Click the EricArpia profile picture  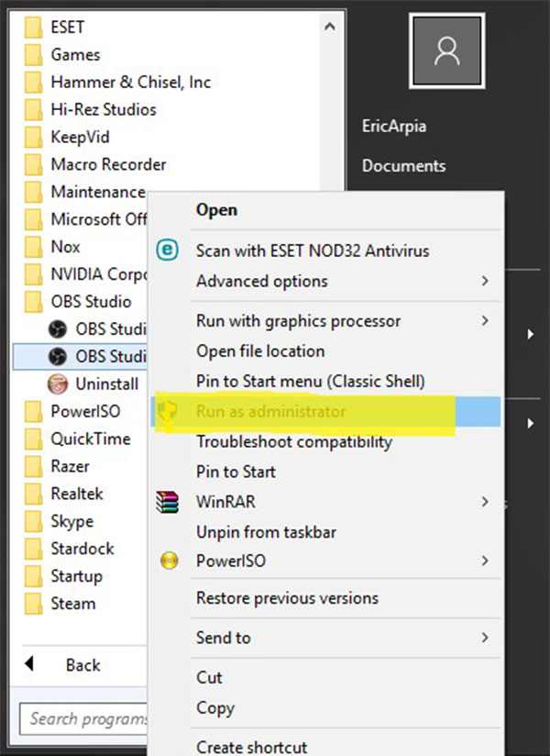coord(446,51)
